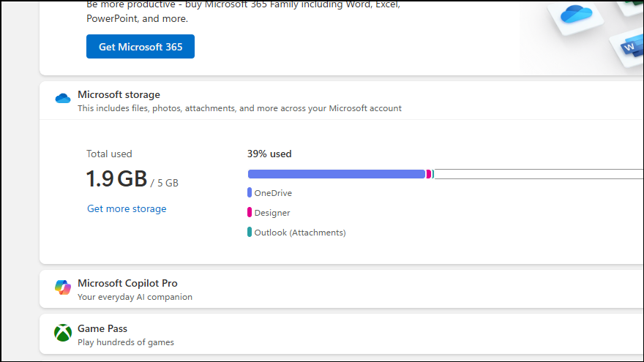Open the Microsoft Copilot Pro card
Screen dimensions: 644x362
(x=341, y=289)
